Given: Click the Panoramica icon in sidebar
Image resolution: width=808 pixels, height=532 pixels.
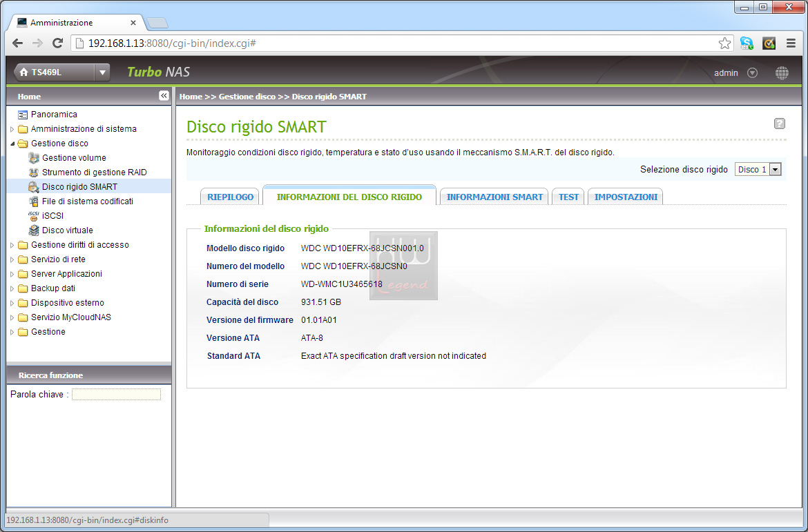Looking at the screenshot, I should 23,115.
